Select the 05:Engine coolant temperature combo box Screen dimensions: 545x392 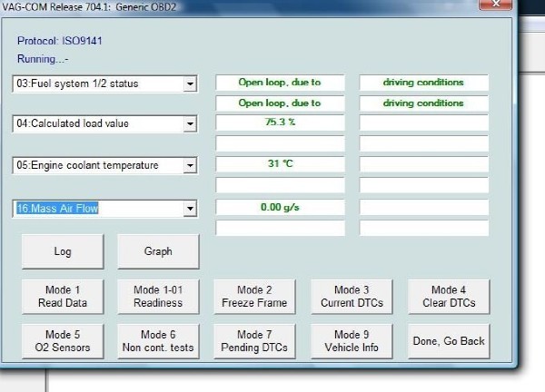pyautogui.click(x=105, y=165)
